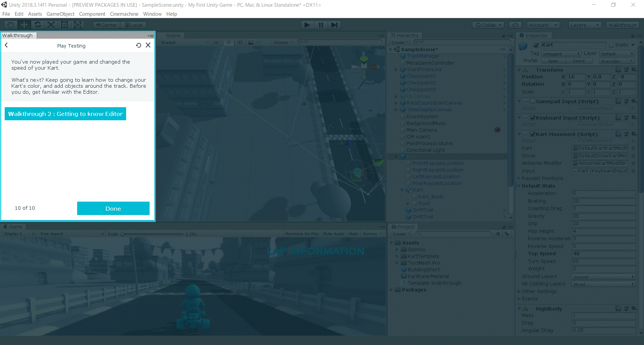Enable the Gamepad Input script checkbox
This screenshot has width=644, height=345.
coord(533,101)
